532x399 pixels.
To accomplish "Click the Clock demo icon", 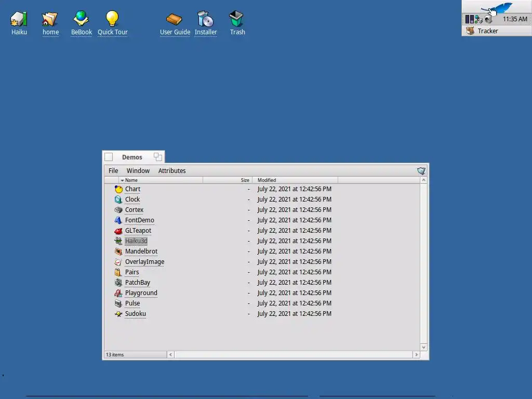I will 118,199.
